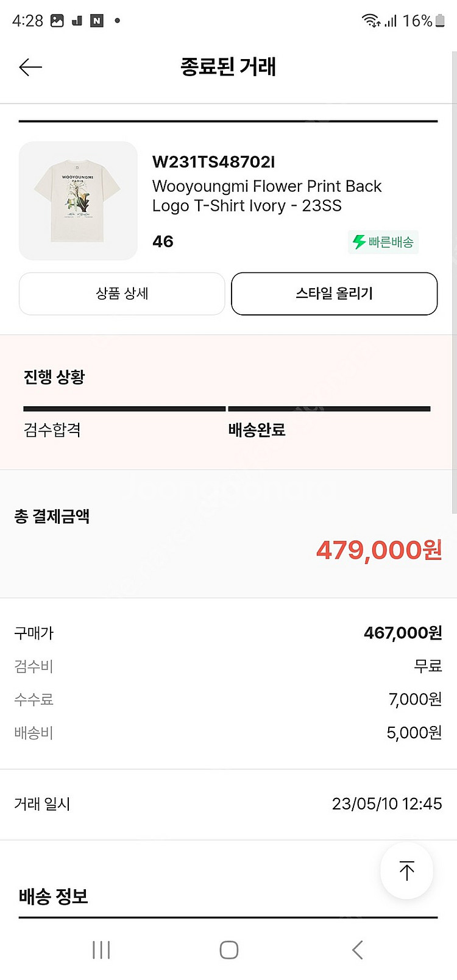
Task: Tap the total amount 479,000원
Action: pyautogui.click(x=379, y=551)
